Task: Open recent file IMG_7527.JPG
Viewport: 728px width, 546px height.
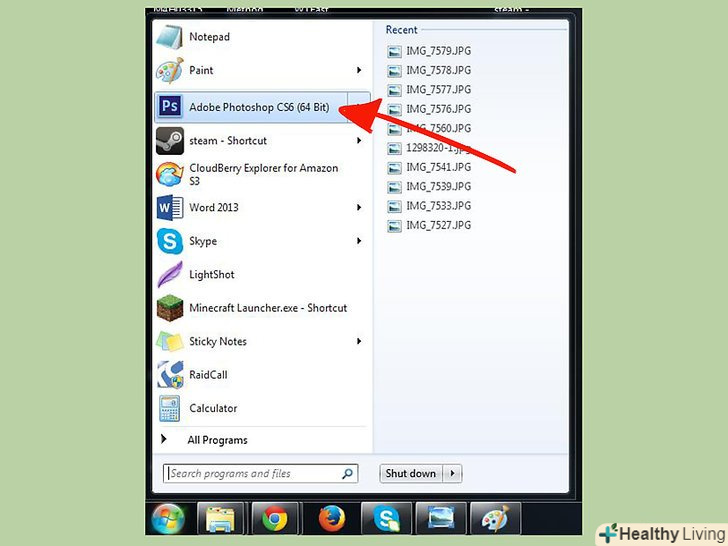Action: (x=429, y=226)
